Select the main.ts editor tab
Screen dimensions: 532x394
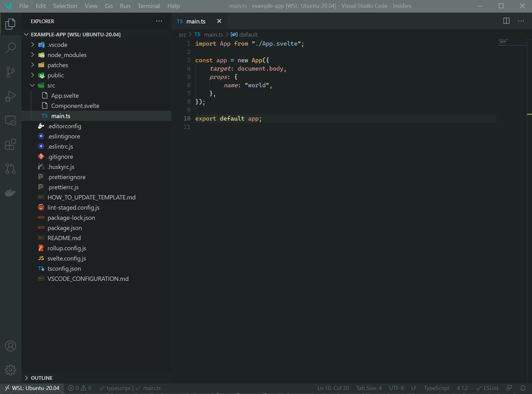195,21
